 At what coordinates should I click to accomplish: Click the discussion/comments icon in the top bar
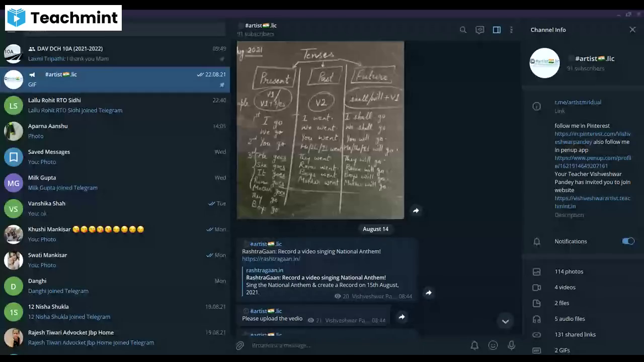pos(479,30)
